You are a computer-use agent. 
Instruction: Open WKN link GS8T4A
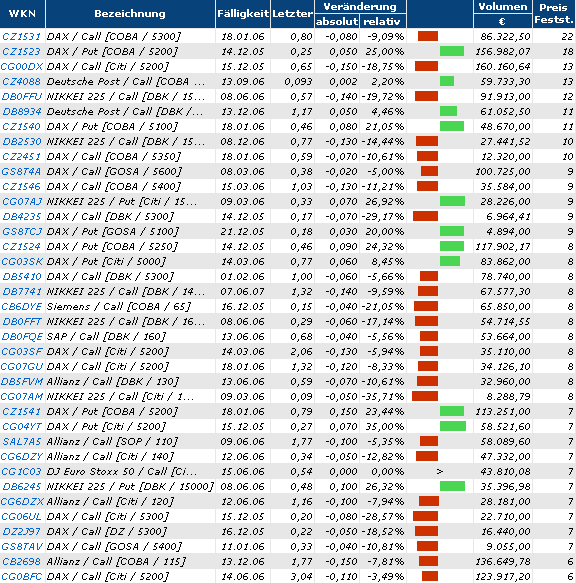[x=21, y=171]
